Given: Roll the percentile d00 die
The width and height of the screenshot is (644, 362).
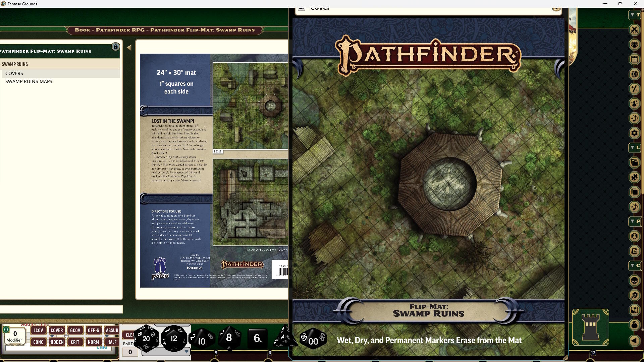Looking at the screenshot, I should (313, 339).
